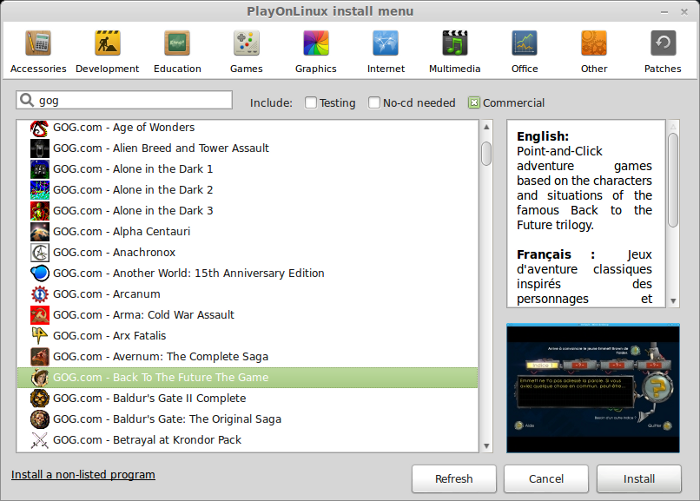Open the Multimedia category
This screenshot has height=501, width=700.
click(454, 51)
